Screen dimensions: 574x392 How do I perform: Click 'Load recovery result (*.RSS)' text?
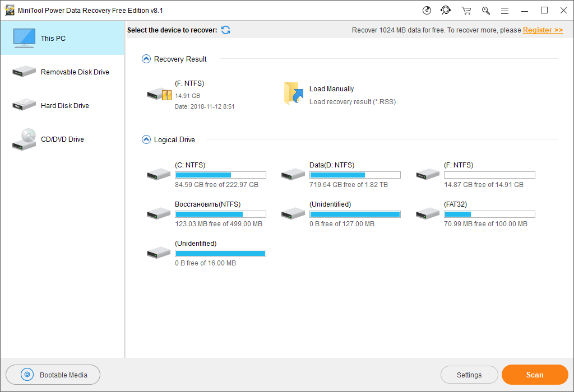[353, 102]
